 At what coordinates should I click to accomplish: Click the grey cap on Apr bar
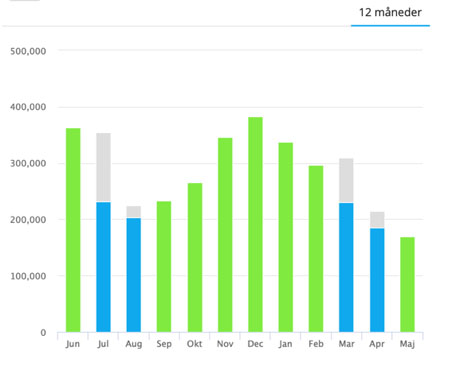pyautogui.click(x=377, y=220)
